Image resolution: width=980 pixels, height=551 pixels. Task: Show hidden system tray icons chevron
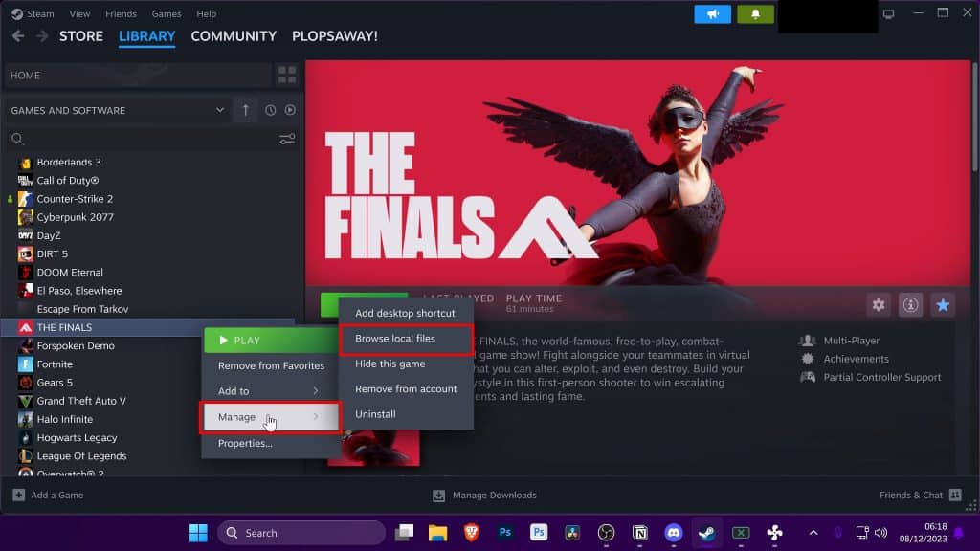813,533
